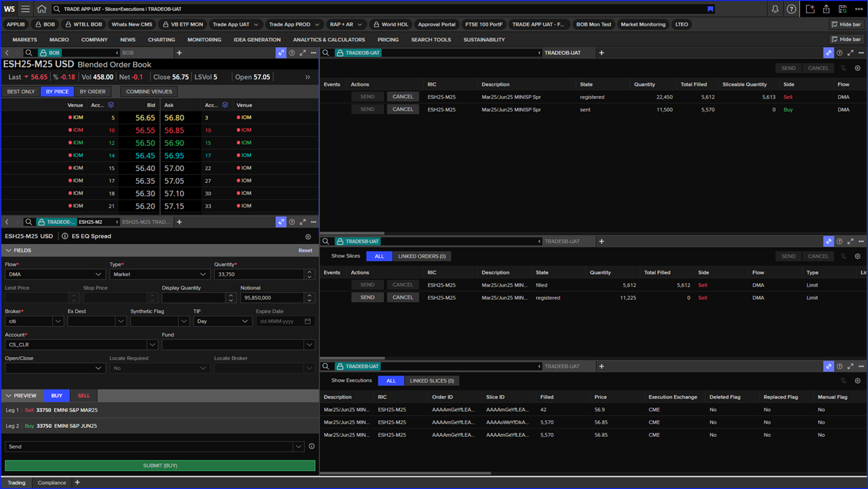
Task: Switch Show Slices filter to LINKED ORDERS (0)
Action: 421,256
